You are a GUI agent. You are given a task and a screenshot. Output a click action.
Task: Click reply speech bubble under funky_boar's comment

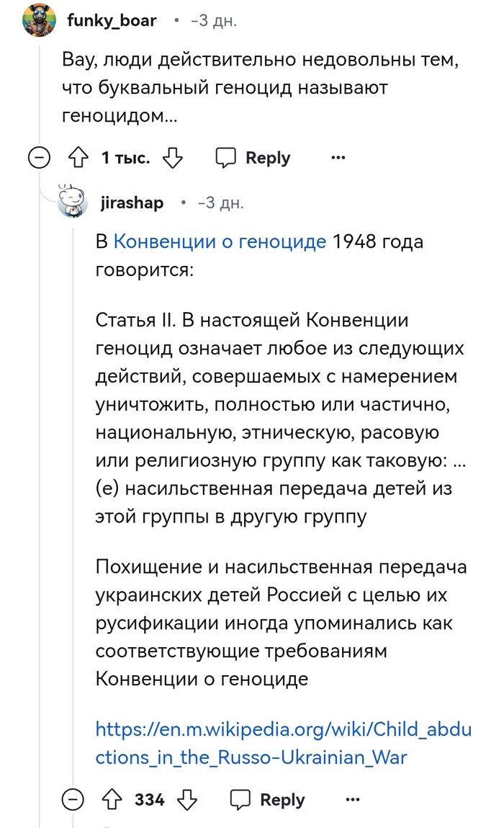[x=227, y=158]
